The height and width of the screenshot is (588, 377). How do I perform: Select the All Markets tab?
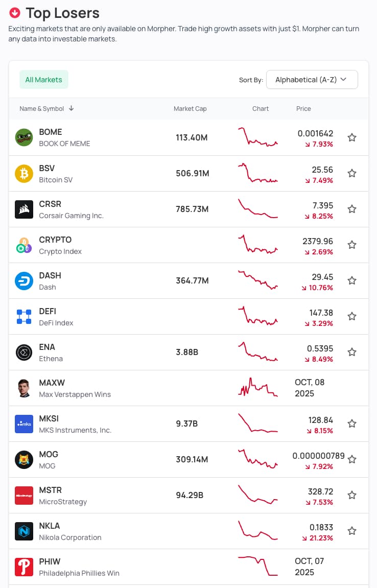point(43,80)
